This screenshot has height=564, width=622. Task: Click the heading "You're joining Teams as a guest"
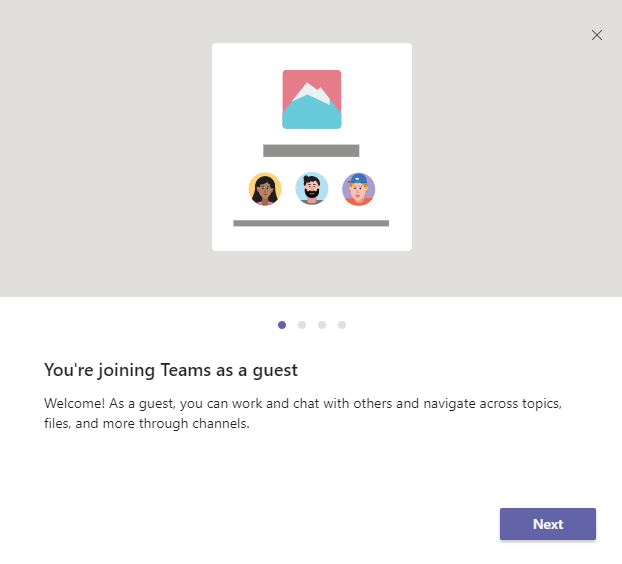point(171,370)
